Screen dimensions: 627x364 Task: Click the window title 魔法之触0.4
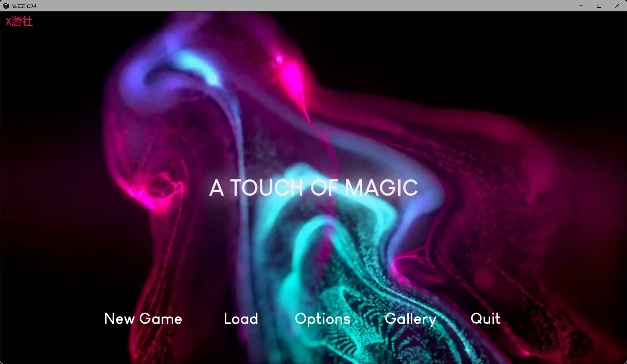coord(24,6)
